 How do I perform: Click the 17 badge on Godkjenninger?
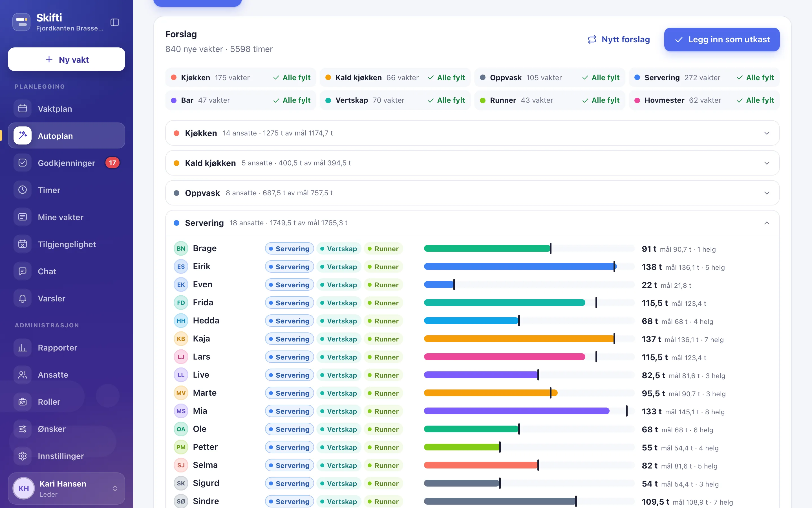112,163
